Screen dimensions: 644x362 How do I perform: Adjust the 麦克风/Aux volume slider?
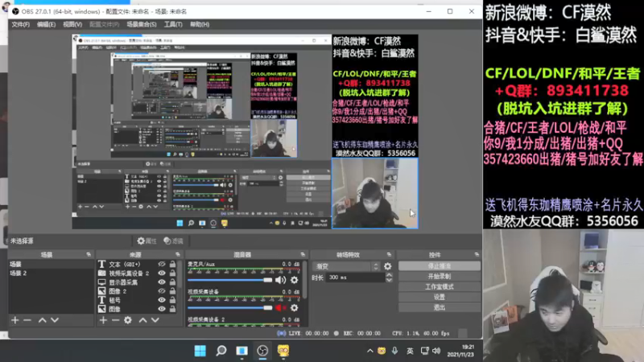pyautogui.click(x=229, y=280)
